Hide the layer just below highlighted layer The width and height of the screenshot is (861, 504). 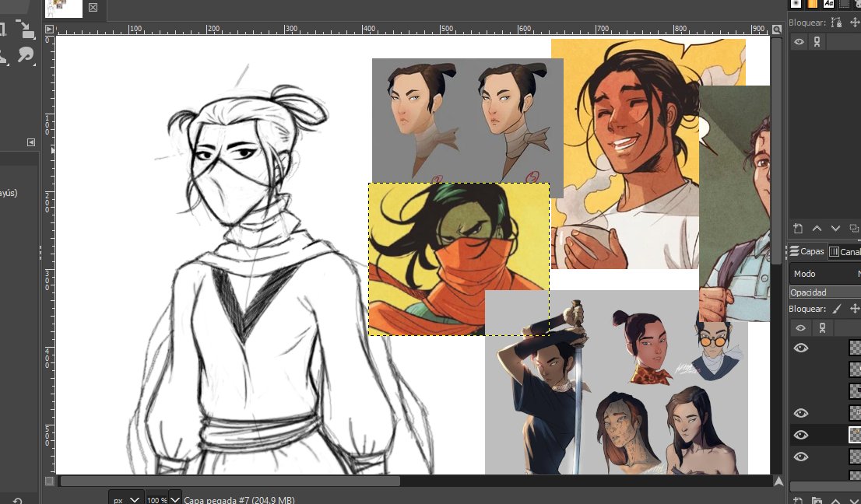(x=800, y=457)
